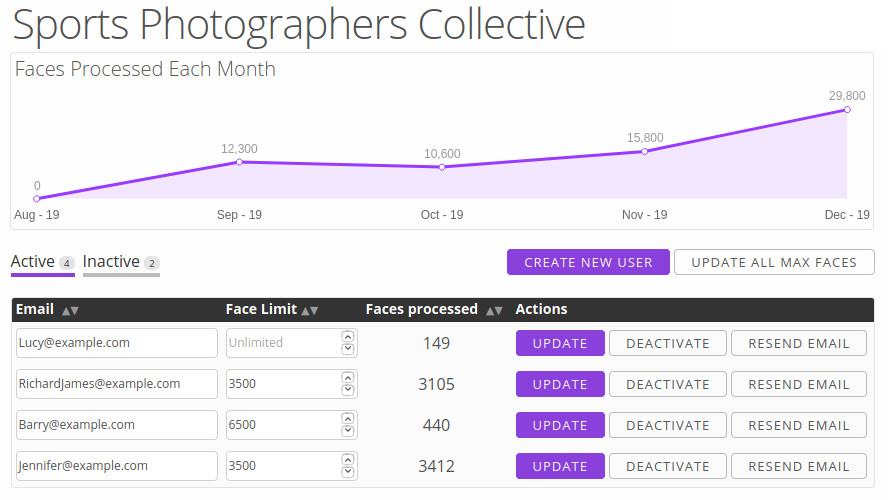
Task: Deactivate the Jennifer@example.com account
Action: click(x=667, y=466)
